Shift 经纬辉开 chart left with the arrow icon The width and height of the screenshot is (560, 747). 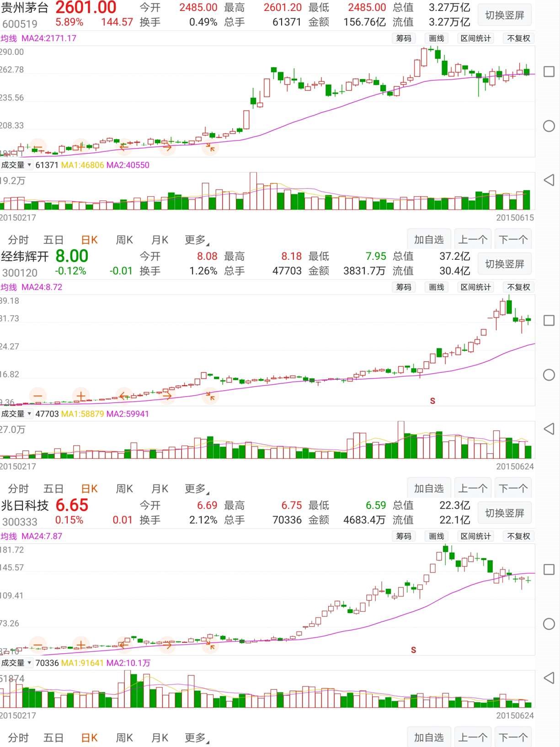point(124,396)
